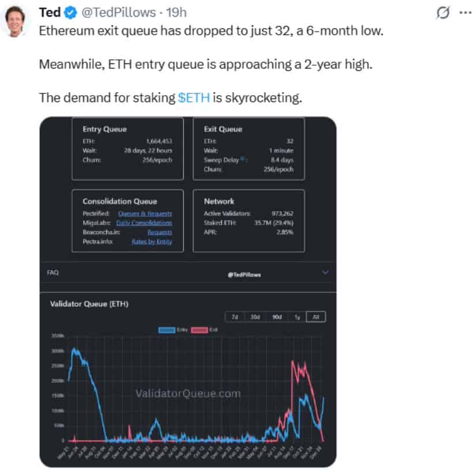Screen dimensions: 476x475
Task: Select the 30d chart range
Action: tap(254, 316)
